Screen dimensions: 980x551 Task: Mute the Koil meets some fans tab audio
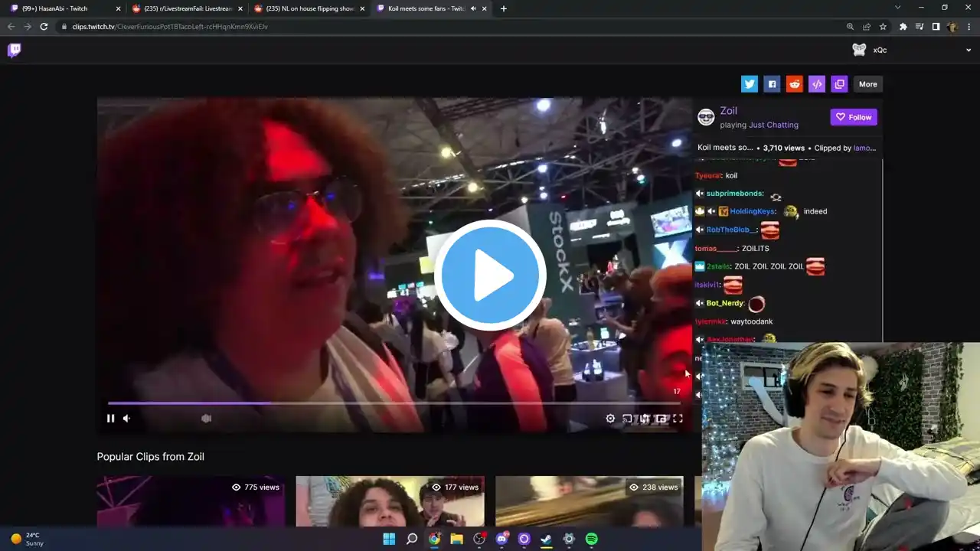(473, 8)
